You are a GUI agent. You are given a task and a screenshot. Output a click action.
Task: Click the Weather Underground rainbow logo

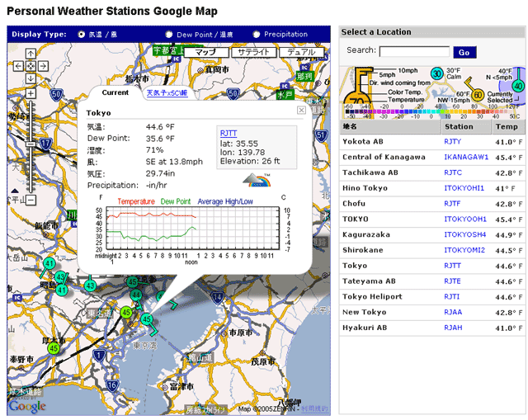point(257,180)
